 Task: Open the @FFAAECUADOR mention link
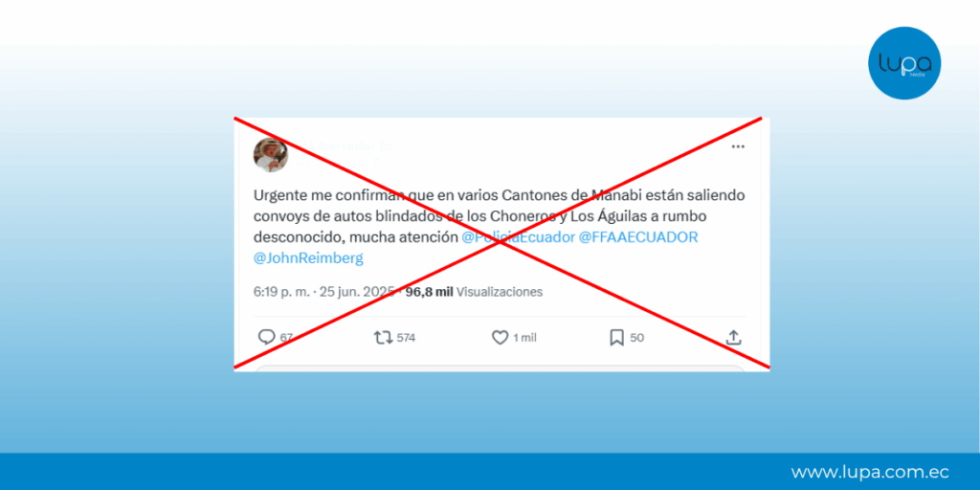pos(638,237)
